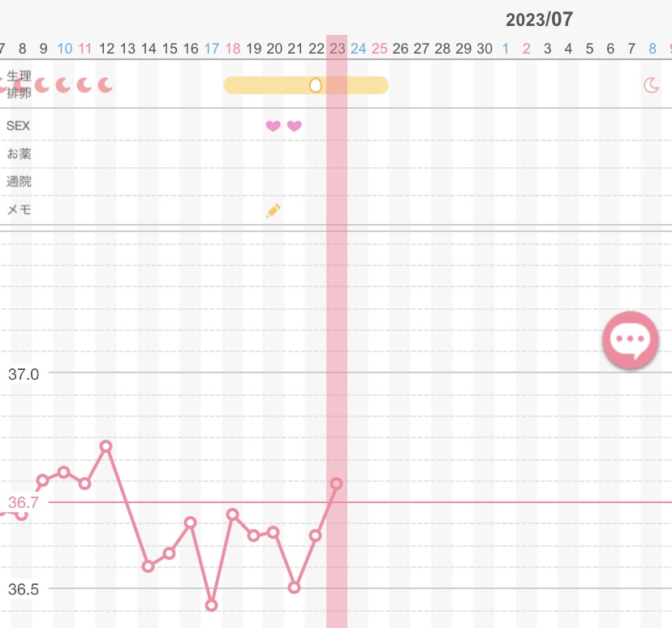Image resolution: width=672 pixels, height=628 pixels.
Task: Click the 37.0 temperature axis label
Action: [x=24, y=374]
